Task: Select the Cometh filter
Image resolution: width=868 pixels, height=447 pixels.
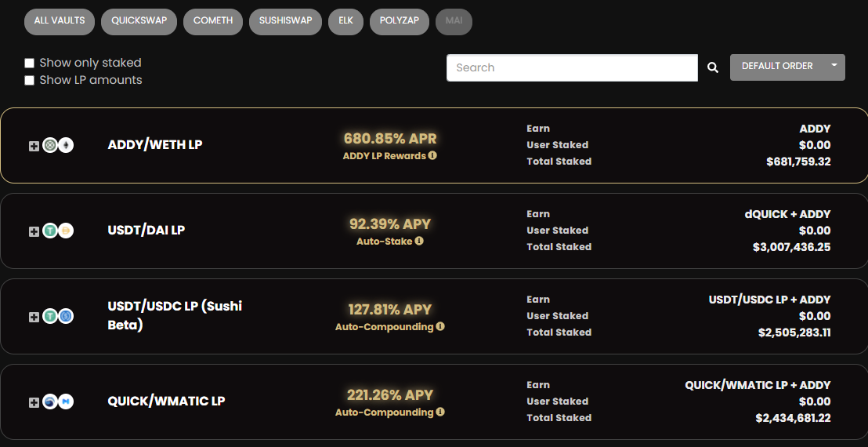Action: [x=213, y=21]
